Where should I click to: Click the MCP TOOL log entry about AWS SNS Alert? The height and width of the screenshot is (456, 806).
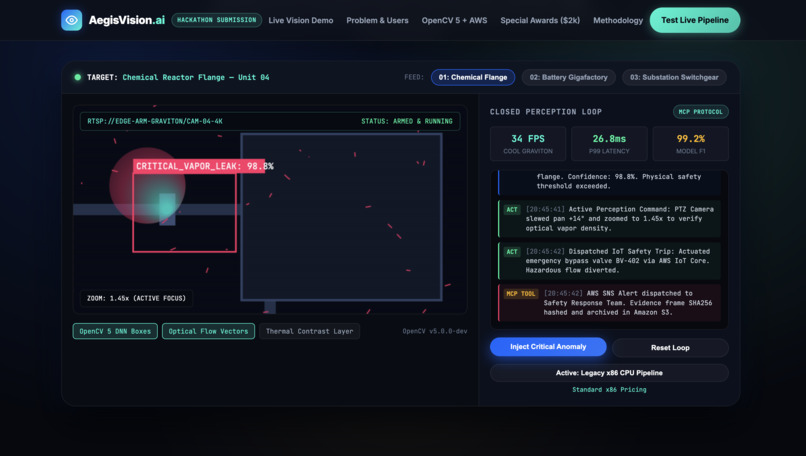pyautogui.click(x=609, y=303)
